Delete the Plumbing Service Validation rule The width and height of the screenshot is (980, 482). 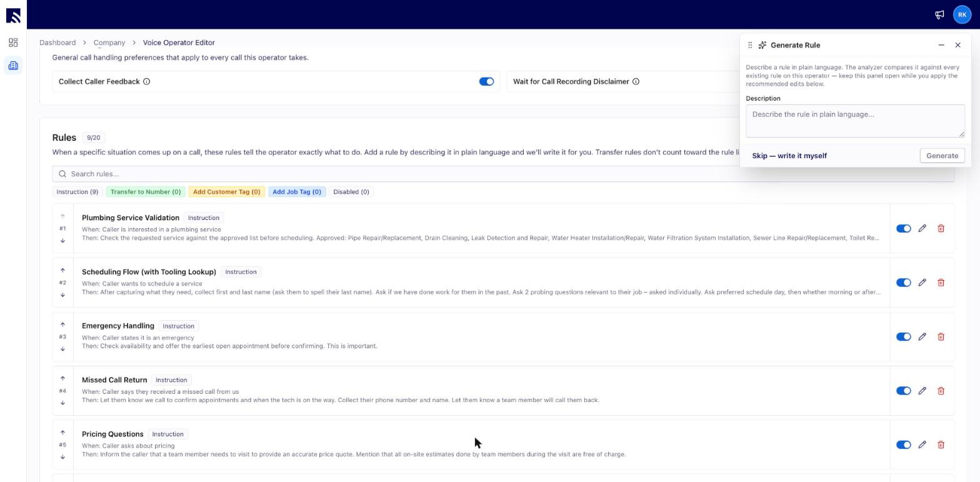941,228
